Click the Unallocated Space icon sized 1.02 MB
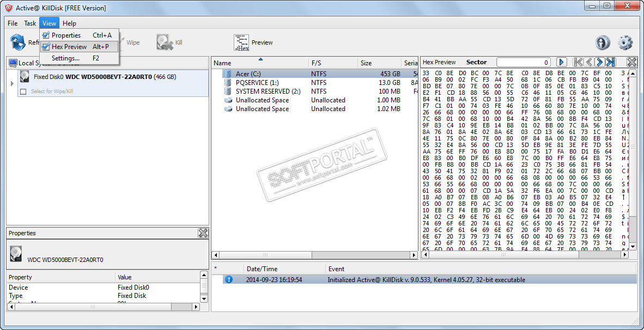The height and width of the screenshot is (330, 644). pyautogui.click(x=228, y=109)
